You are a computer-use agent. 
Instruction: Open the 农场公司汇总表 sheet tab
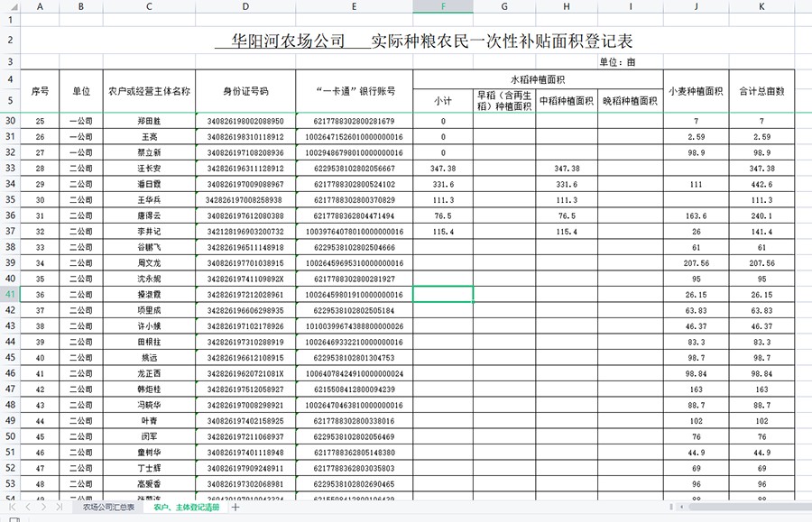(x=109, y=508)
